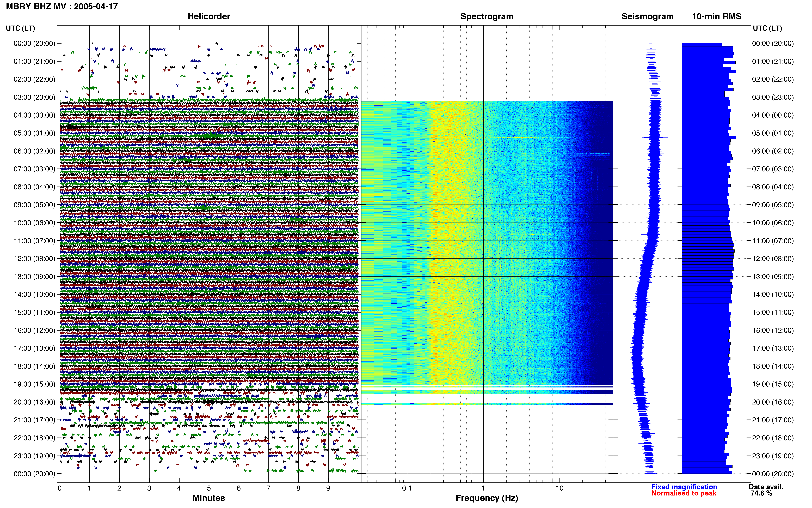Click the right 'UTC (LT)' axis label

[767, 28]
